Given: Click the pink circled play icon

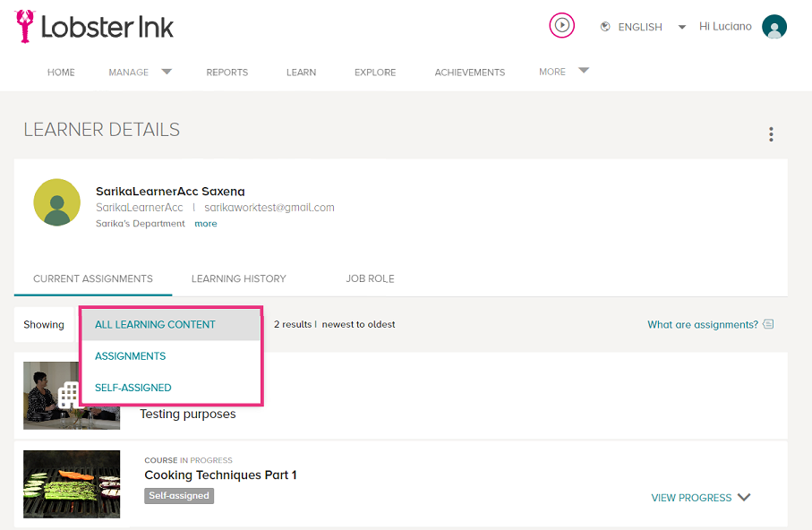Looking at the screenshot, I should click(562, 25).
